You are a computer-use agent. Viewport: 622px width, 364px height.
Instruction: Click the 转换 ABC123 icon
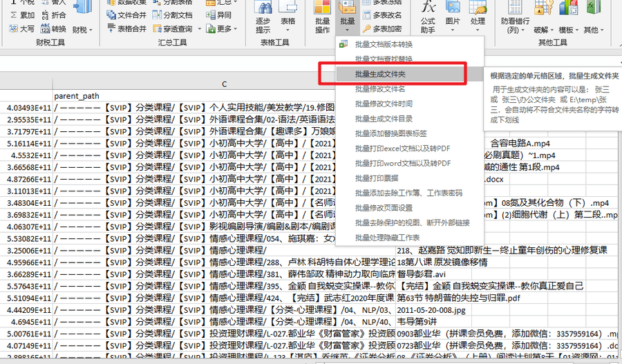pyautogui.click(x=45, y=28)
